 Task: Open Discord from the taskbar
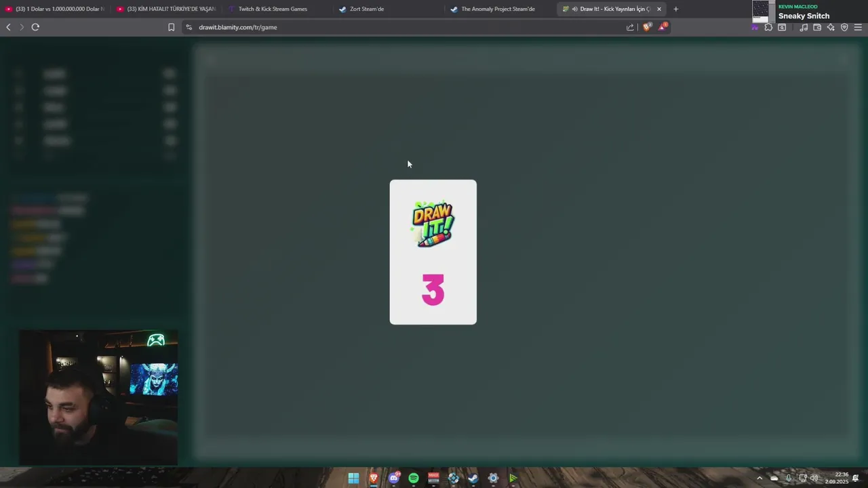click(x=394, y=479)
